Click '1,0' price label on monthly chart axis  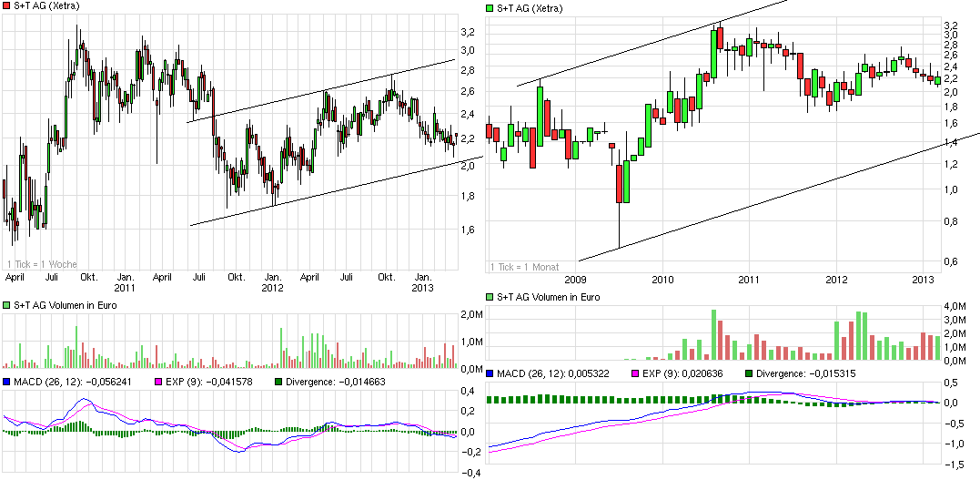[951, 189]
